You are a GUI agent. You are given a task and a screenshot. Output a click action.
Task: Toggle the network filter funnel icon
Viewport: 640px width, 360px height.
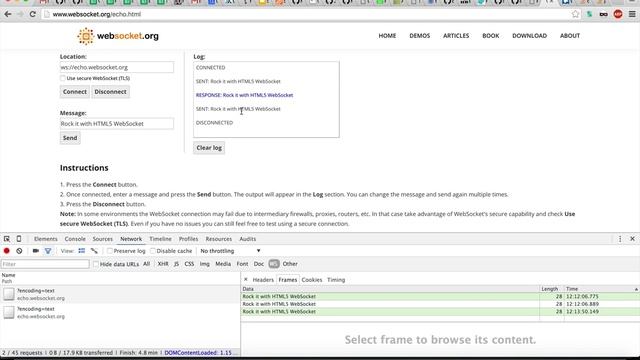[x=48, y=251]
